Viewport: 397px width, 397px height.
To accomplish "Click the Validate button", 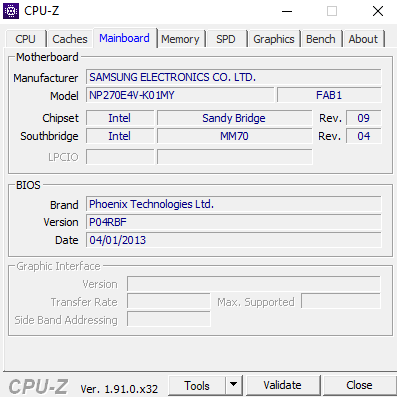I will tap(283, 385).
